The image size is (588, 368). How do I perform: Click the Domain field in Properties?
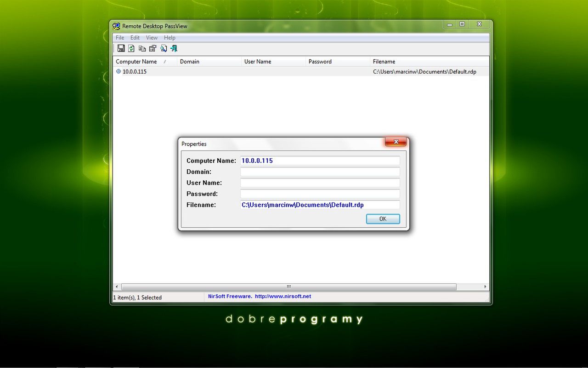point(320,172)
